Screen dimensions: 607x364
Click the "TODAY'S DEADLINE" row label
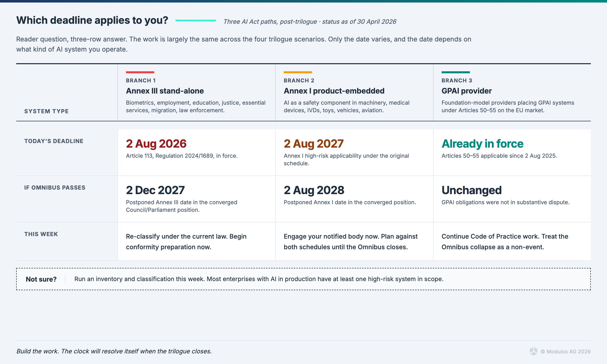point(54,141)
